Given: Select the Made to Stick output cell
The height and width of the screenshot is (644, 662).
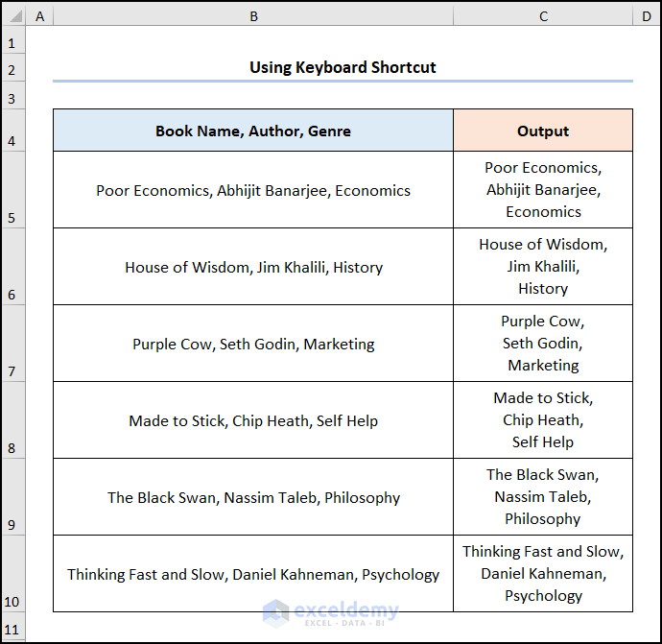Looking at the screenshot, I should [x=543, y=420].
